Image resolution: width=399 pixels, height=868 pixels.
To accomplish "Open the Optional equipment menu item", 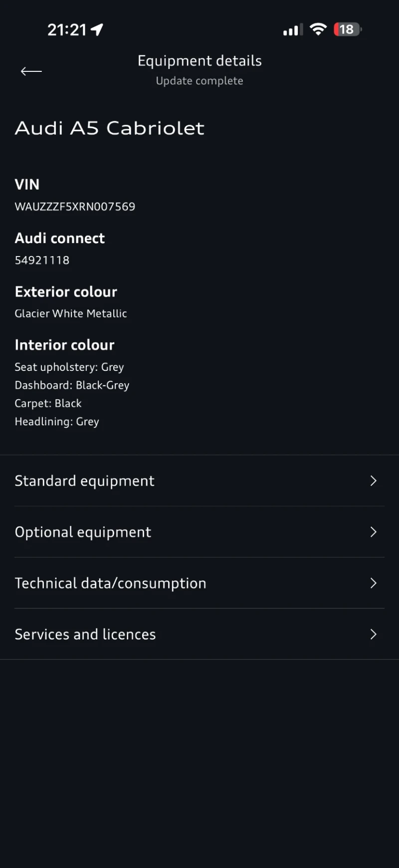I will coord(83,532).
